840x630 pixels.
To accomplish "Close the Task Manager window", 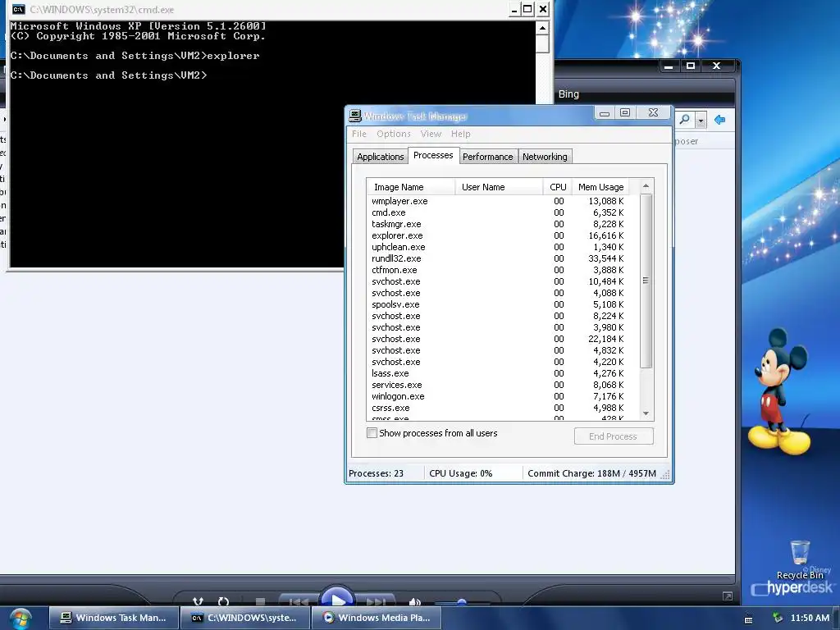I will tap(653, 112).
